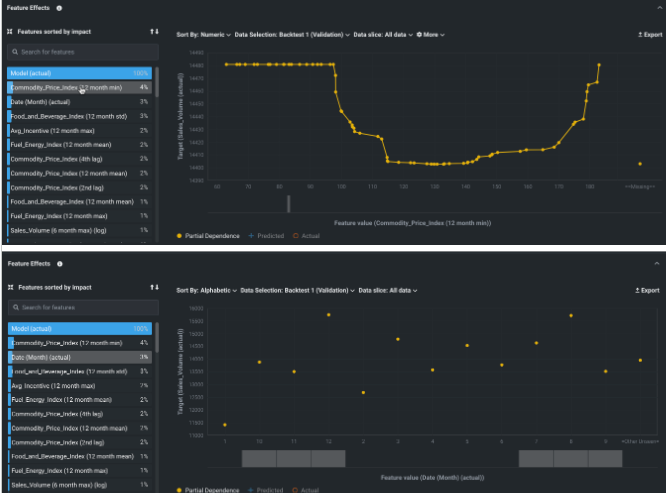Click Export icon in the top chart
This screenshot has width=666, height=493.
tap(650, 34)
